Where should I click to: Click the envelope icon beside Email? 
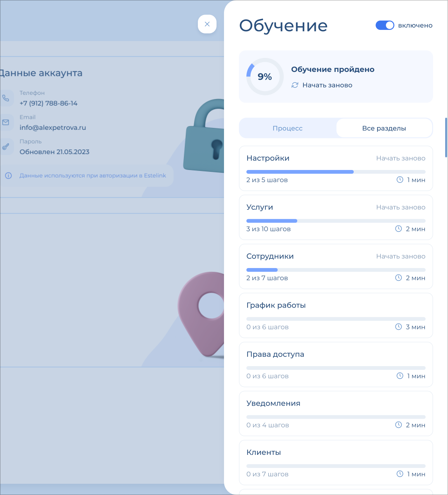coord(6,122)
